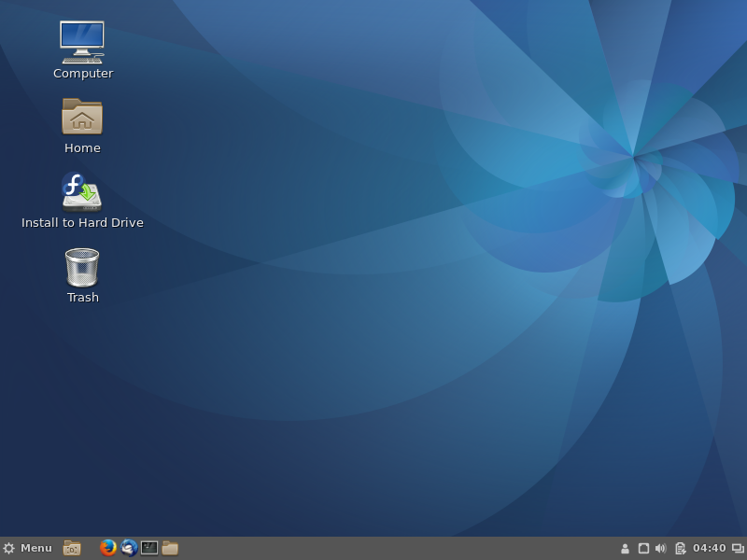Image resolution: width=747 pixels, height=560 pixels.
Task: Open the network connection applet
Action: click(643, 548)
